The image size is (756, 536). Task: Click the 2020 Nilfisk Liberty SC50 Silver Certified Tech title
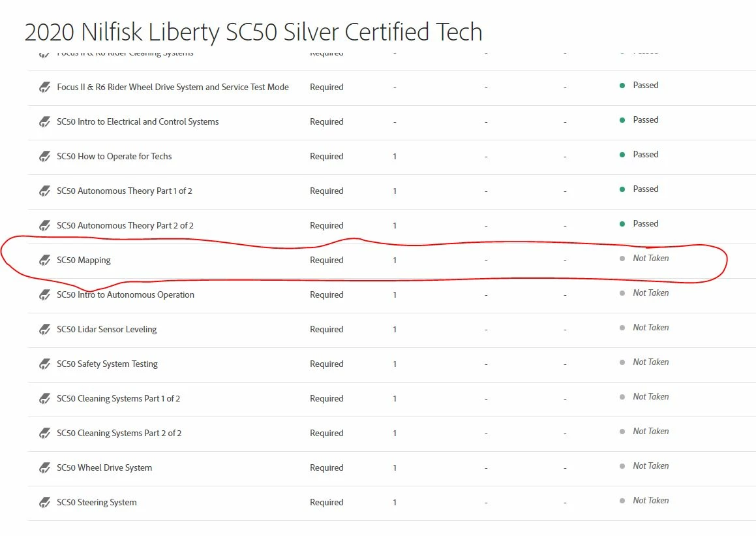tap(254, 33)
